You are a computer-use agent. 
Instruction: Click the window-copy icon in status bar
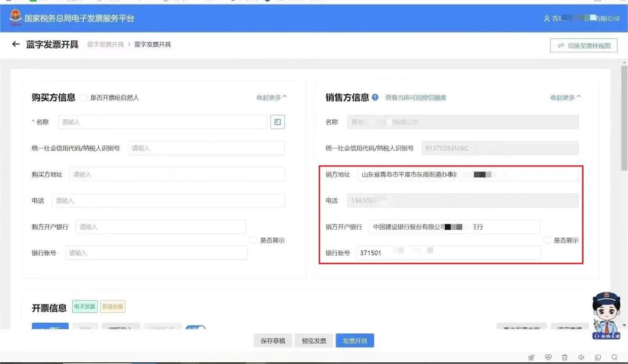(x=598, y=357)
